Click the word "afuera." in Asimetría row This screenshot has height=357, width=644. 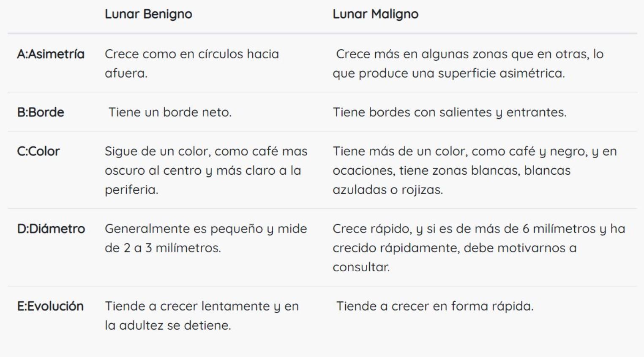126,73
